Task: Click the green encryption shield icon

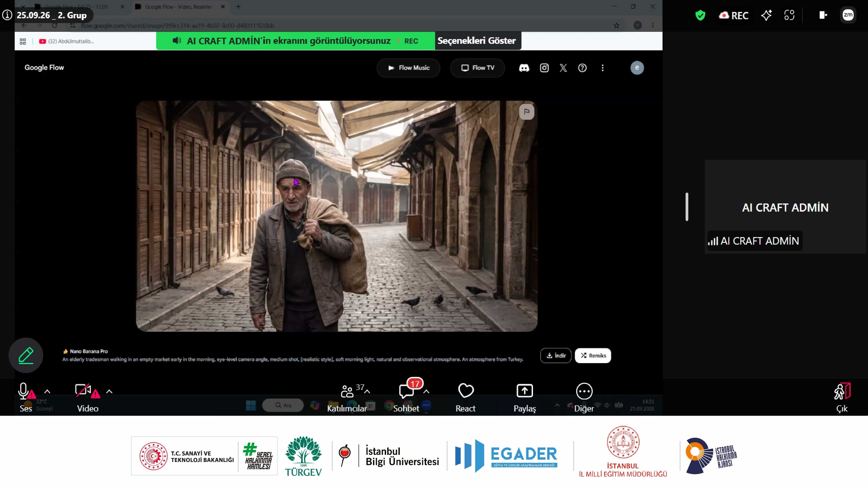Action: [700, 15]
